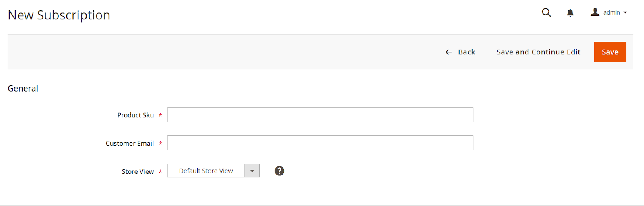644x206 pixels.
Task: Click the red asterisk beside Customer Email
Action: [x=160, y=144]
